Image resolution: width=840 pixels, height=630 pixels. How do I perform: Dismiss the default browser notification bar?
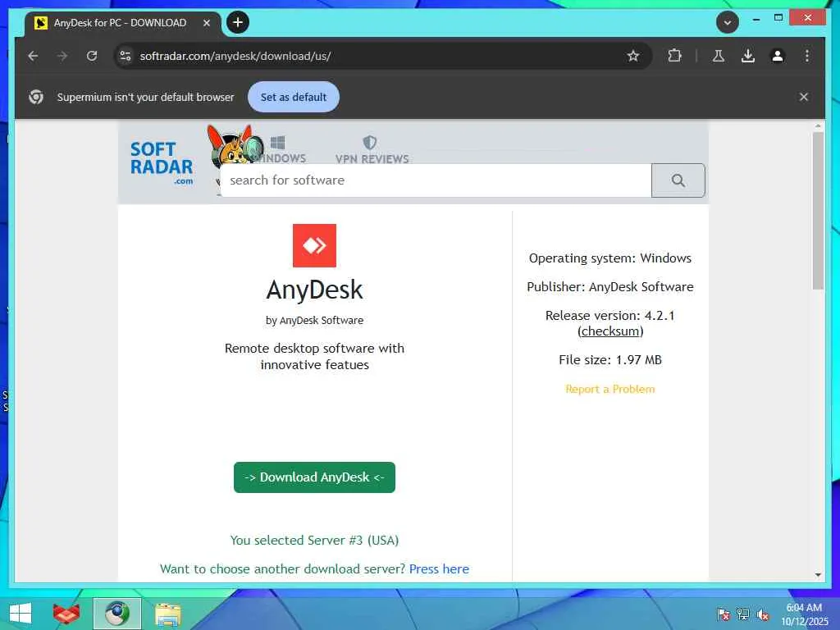[804, 97]
